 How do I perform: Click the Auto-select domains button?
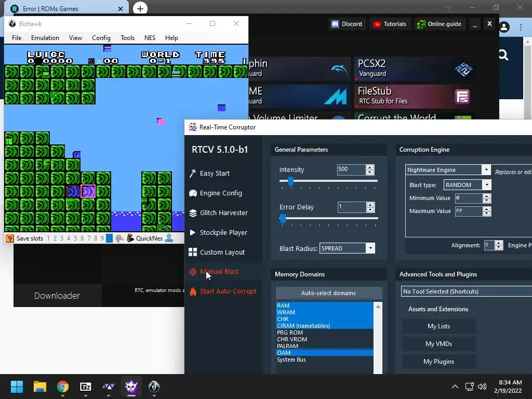[328, 293]
